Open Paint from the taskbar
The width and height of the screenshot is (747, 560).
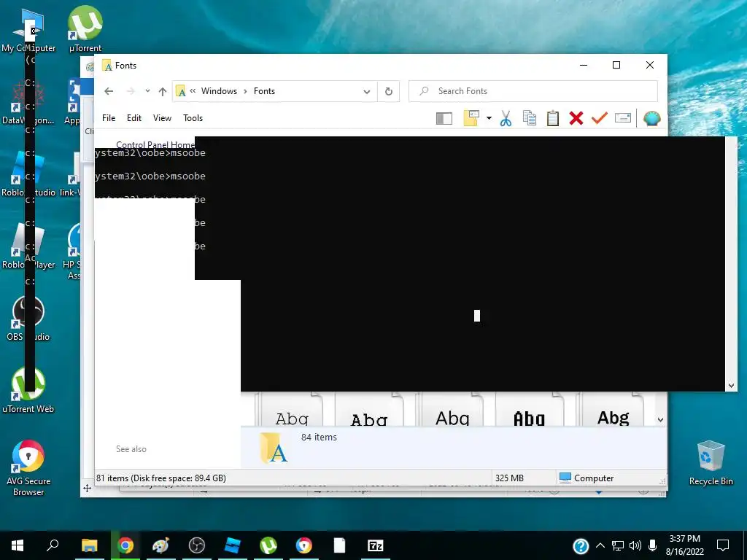pos(161,545)
